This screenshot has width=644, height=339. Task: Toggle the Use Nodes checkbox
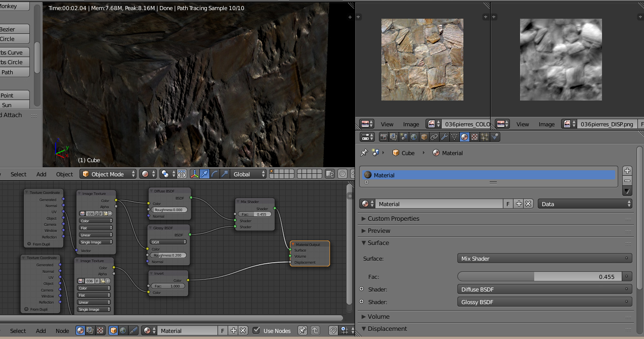(x=256, y=331)
